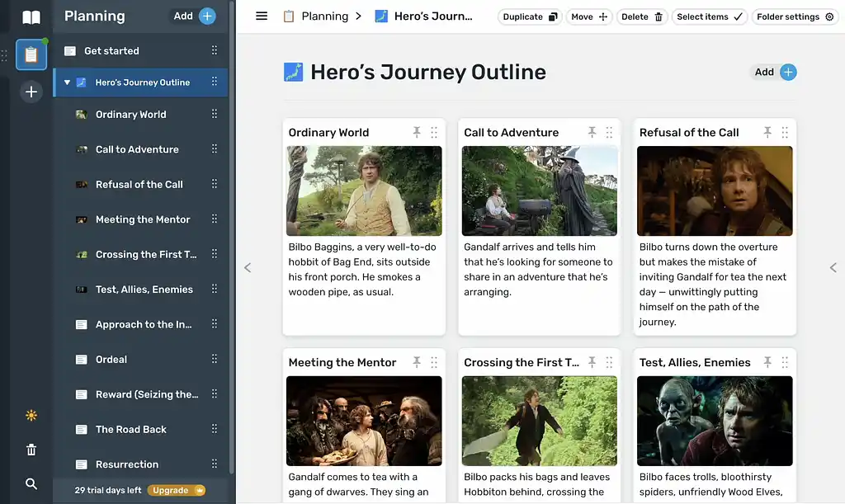Pin the Refusal of the Call card
Image resolution: width=845 pixels, height=504 pixels.
pos(767,132)
